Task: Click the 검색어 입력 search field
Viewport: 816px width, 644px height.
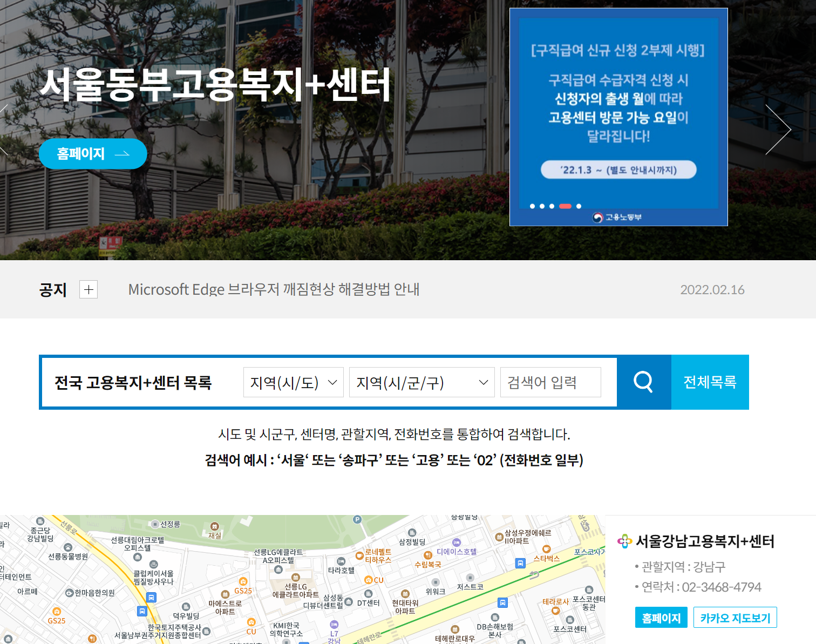Action: point(550,382)
